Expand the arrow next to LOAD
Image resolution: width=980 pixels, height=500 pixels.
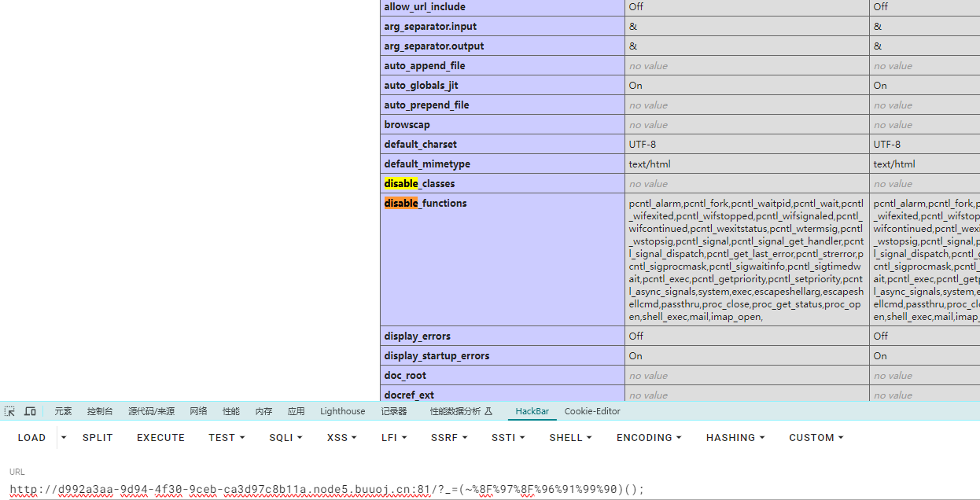click(x=64, y=438)
